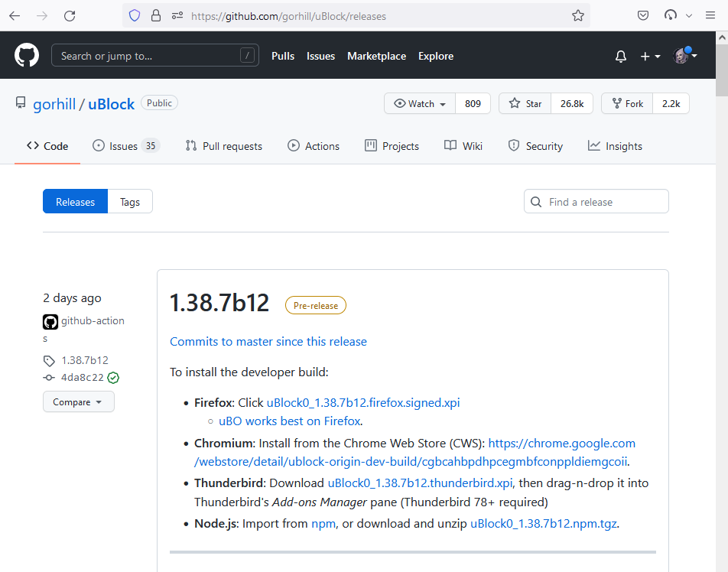Open the create new plus dropdown
The image size is (728, 572).
(x=650, y=56)
